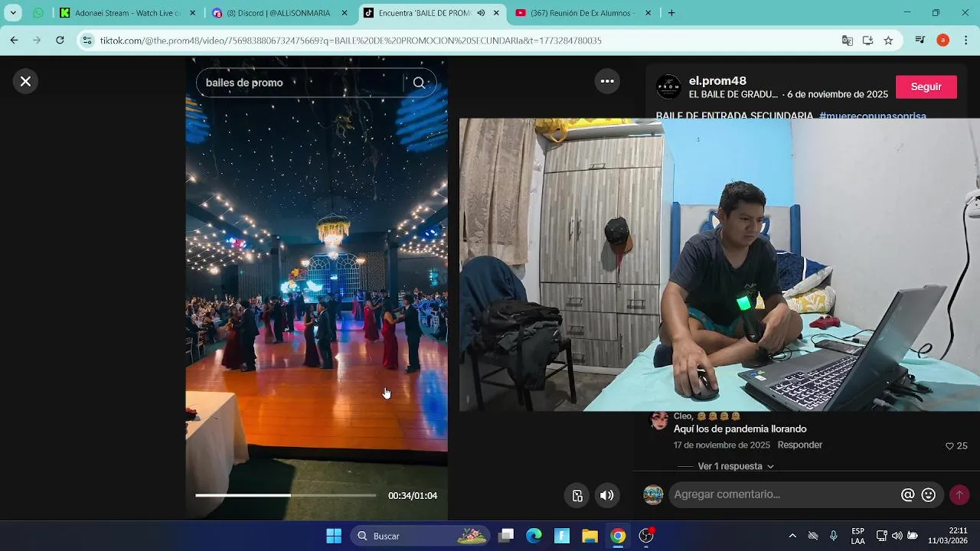Open the tab search dropdown arrow
980x551 pixels.
(x=13, y=13)
